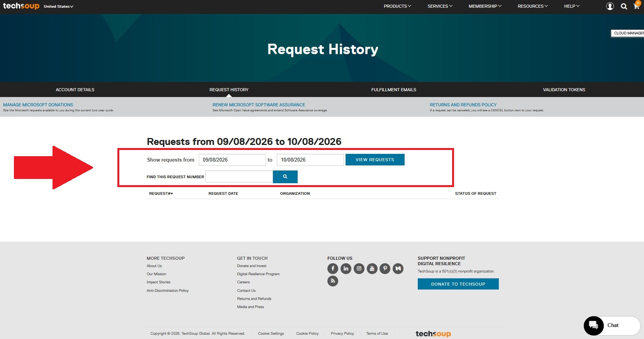Open the Fulfillment Emails tab

(394, 90)
